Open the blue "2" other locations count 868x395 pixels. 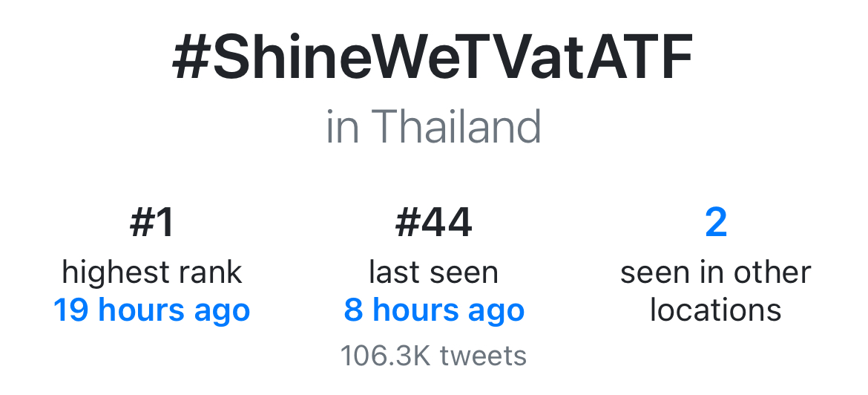click(716, 223)
